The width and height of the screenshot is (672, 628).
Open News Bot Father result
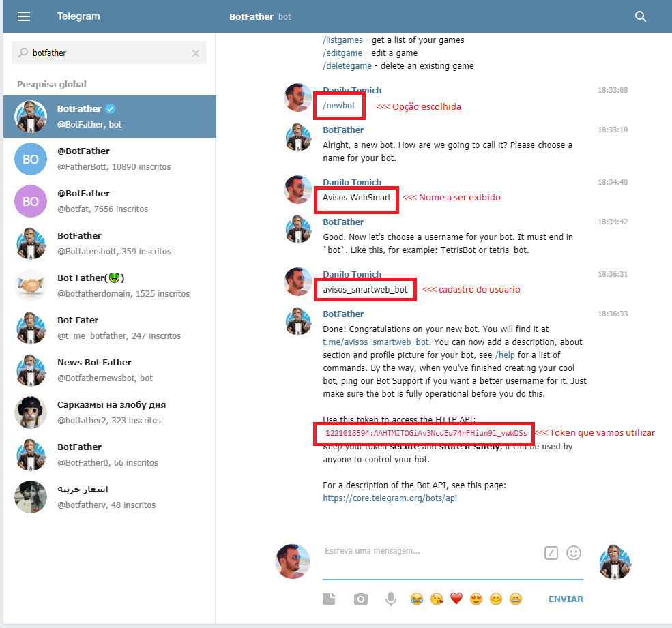pos(110,370)
